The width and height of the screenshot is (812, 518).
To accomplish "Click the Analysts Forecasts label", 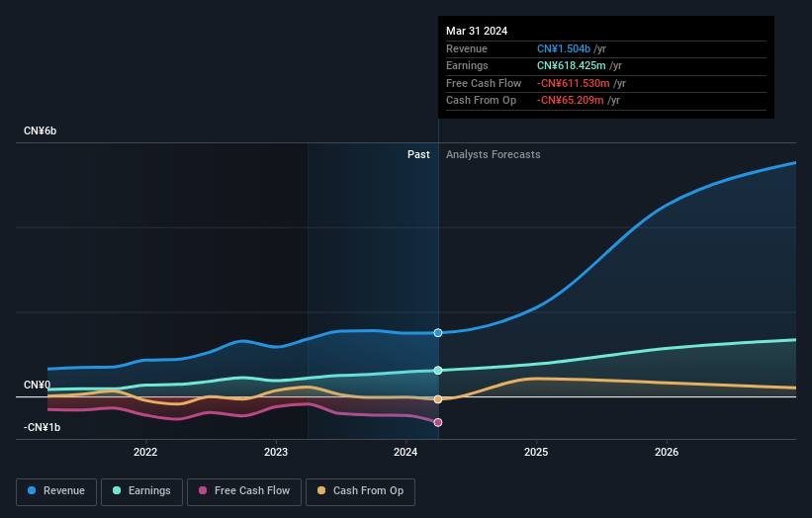I will coord(493,154).
